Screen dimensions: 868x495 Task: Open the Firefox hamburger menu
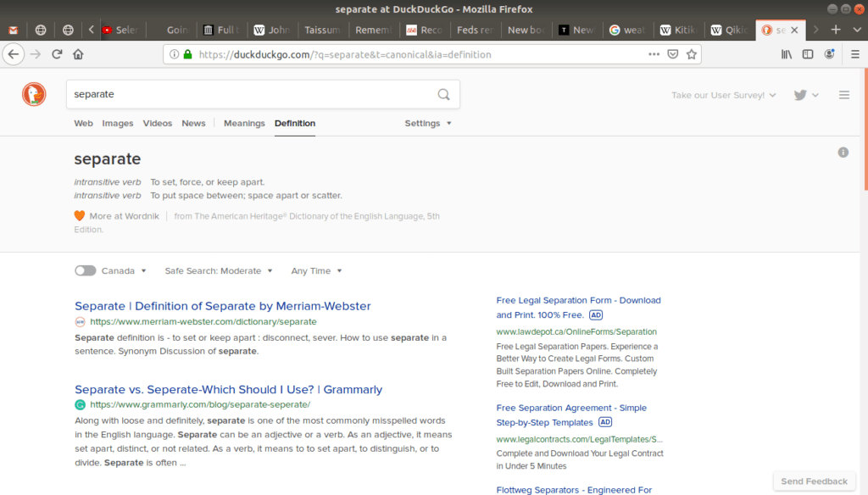pos(855,54)
